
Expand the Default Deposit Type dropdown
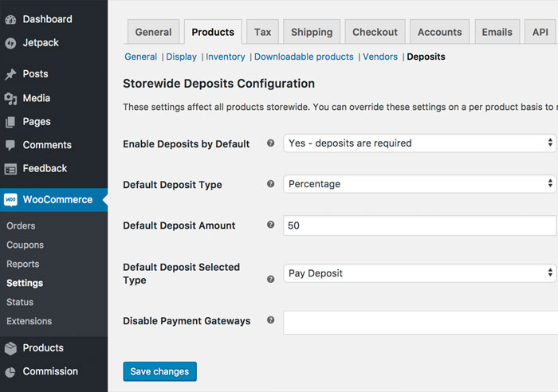click(x=420, y=184)
